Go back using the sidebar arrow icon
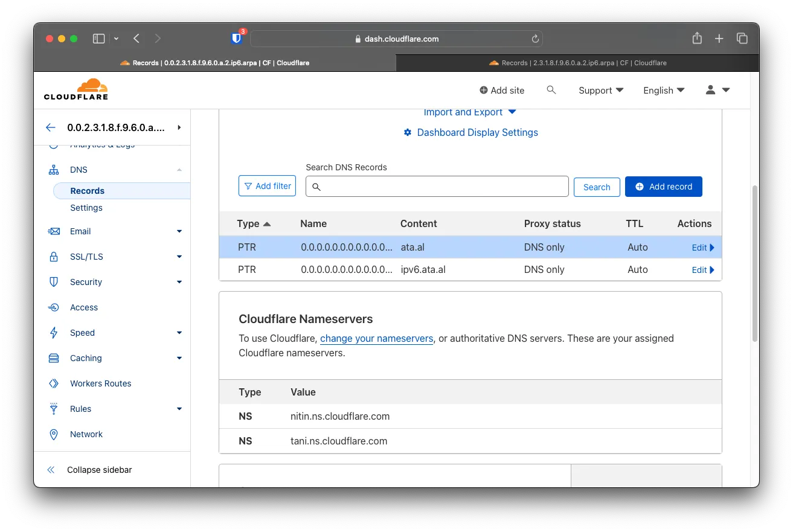793x532 pixels. (51, 127)
